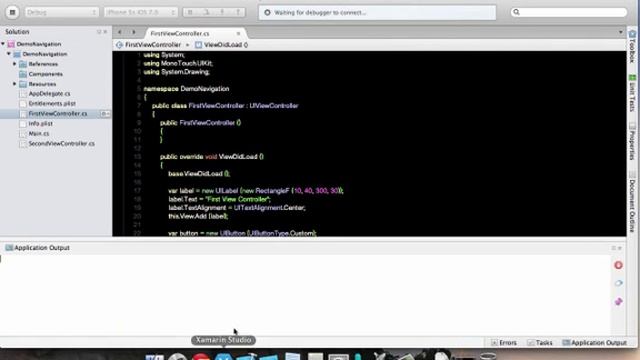
Task: Select the DemoNavigation project item
Action: (x=44, y=54)
